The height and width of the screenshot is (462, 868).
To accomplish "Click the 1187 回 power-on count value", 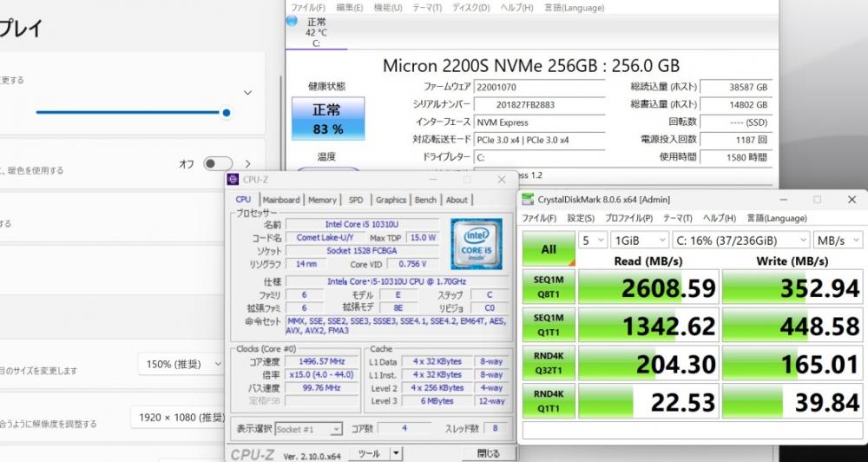I will point(736,140).
